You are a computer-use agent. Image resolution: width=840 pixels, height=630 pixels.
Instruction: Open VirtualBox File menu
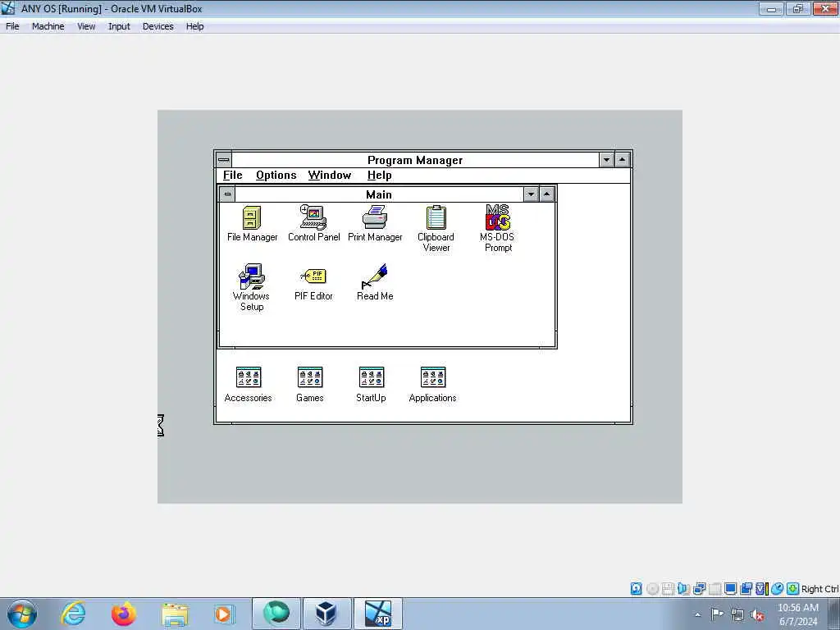click(x=12, y=26)
